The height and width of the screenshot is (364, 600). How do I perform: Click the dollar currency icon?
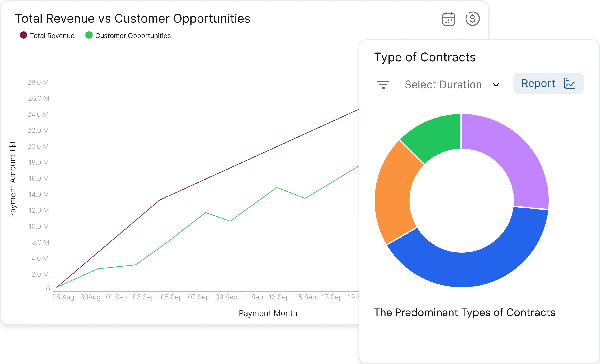473,18
